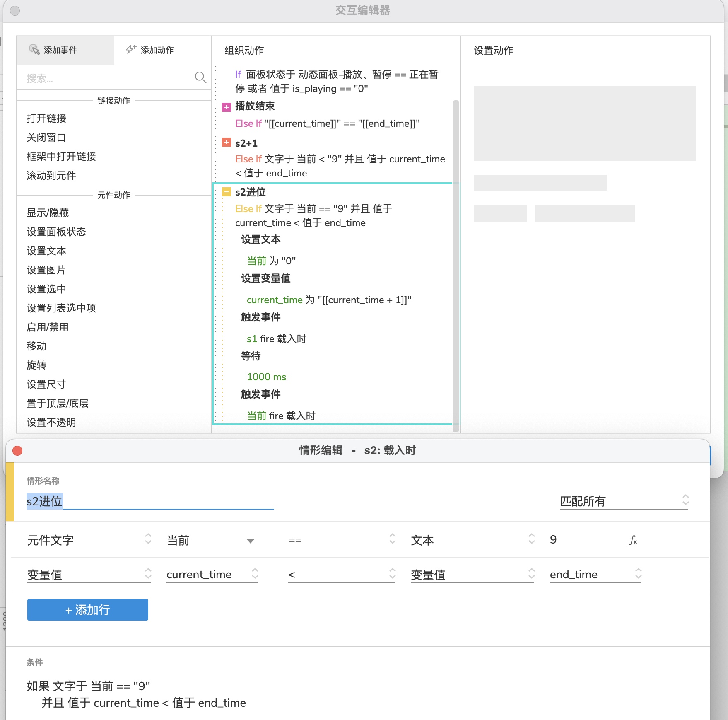Select the 设置变量值 action header
The image size is (728, 720).
click(266, 278)
